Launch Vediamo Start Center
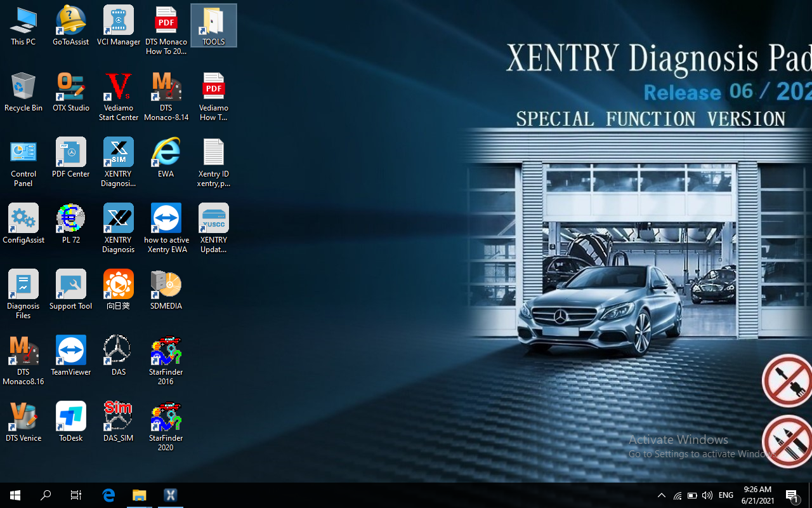The height and width of the screenshot is (508, 812). point(119,96)
